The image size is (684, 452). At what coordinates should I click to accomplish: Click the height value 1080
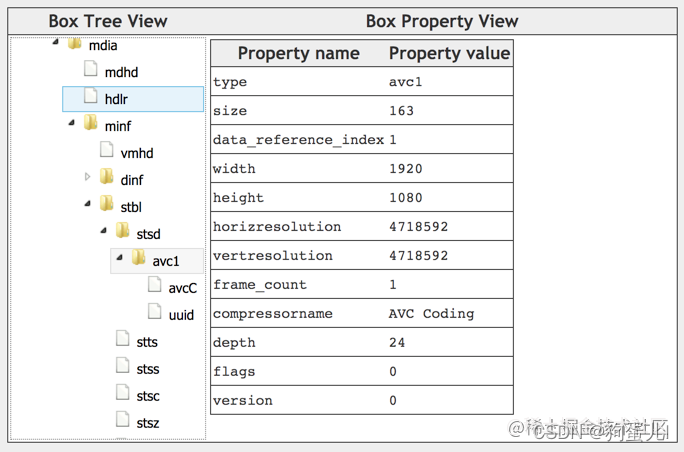406,198
